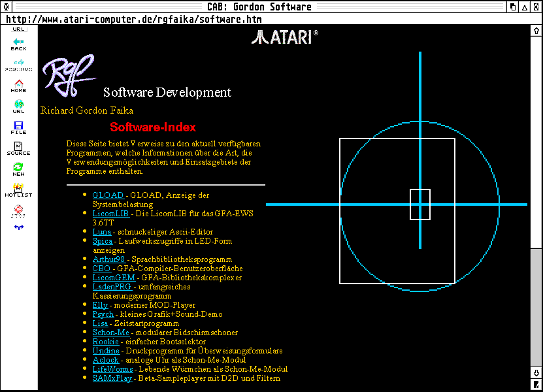Click the small URL button atop sidebar
This screenshot has height=392, width=543.
click(x=19, y=29)
